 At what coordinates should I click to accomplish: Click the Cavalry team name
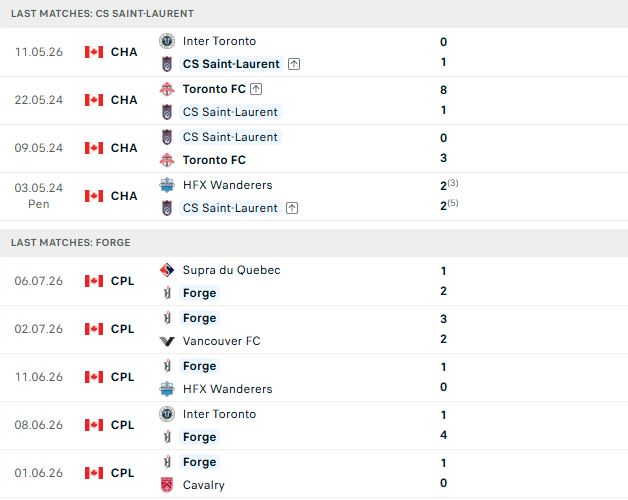pyautogui.click(x=203, y=485)
